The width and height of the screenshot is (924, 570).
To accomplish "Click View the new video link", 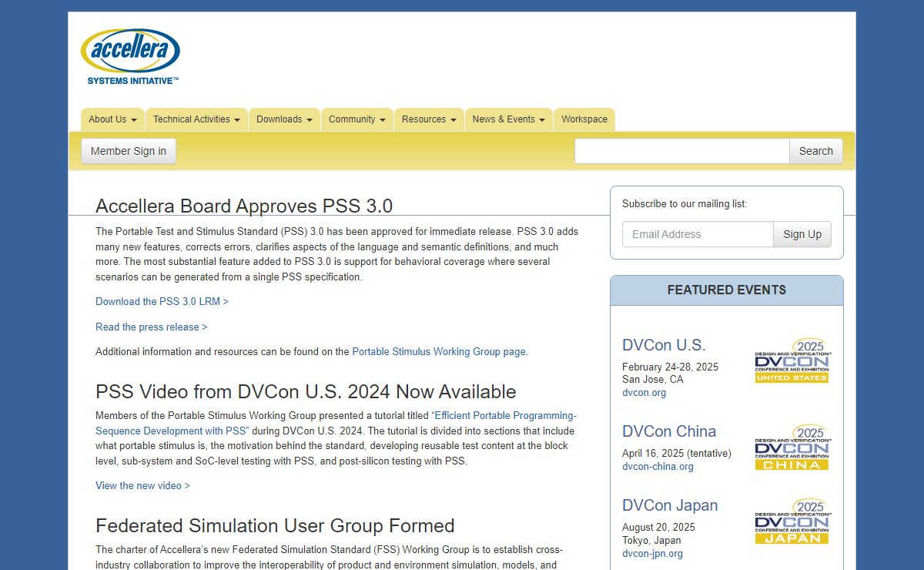I will coord(142,485).
